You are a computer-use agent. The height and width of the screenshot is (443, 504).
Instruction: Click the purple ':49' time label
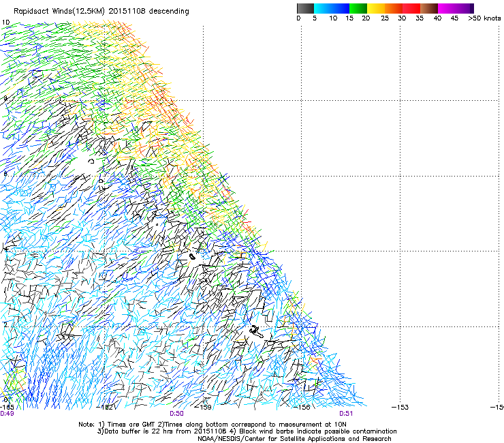click(x=7, y=414)
